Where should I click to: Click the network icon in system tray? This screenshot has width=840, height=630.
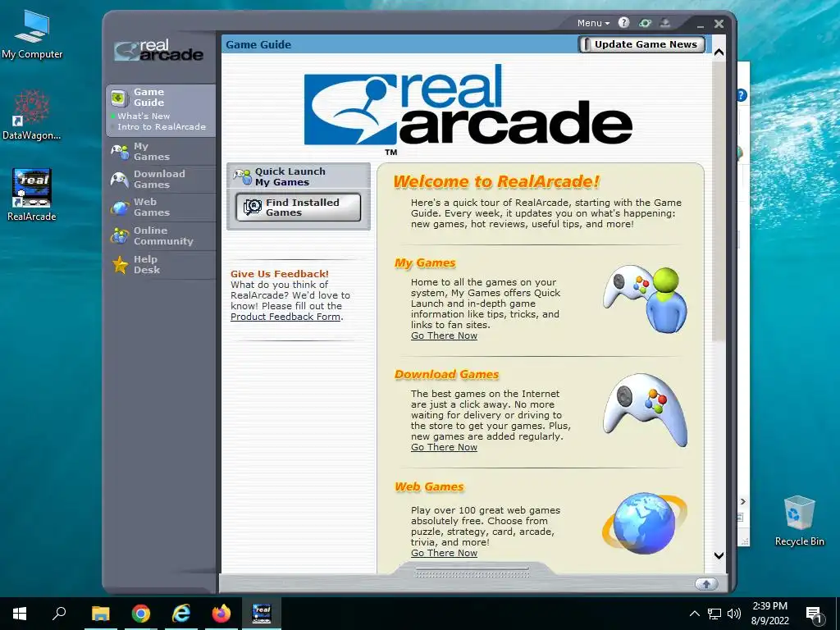click(x=714, y=614)
